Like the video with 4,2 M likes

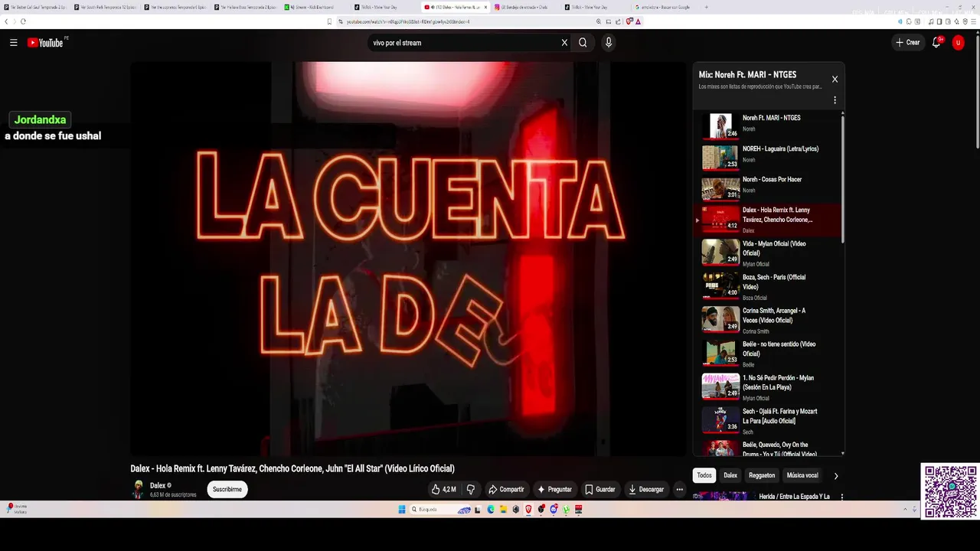pos(444,490)
